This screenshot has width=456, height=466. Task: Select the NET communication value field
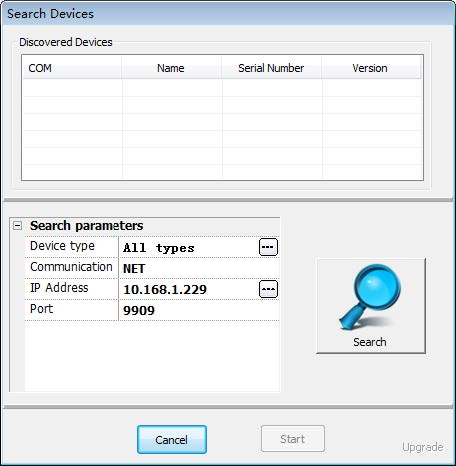click(199, 268)
